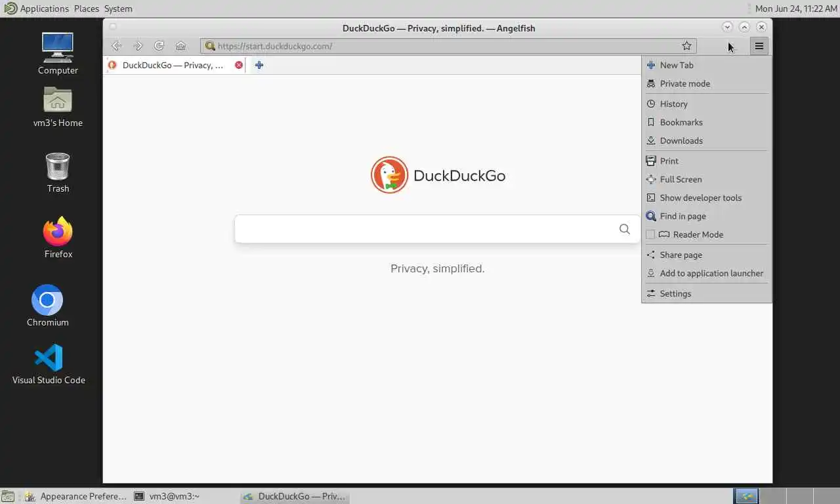
Task: Close the hamburger menu button
Action: 759,46
